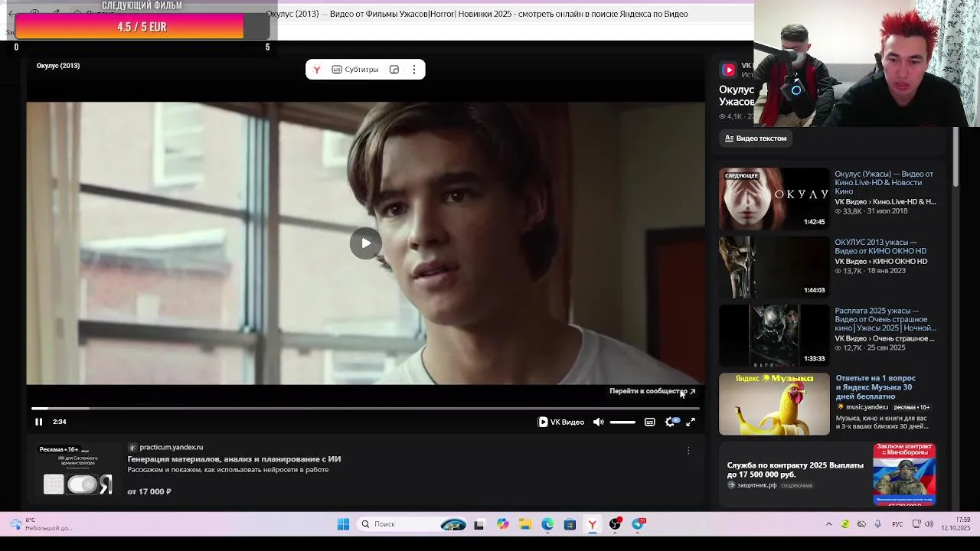Open Microsoft Edge from the taskbar
The width and height of the screenshot is (980, 551).
click(547, 524)
